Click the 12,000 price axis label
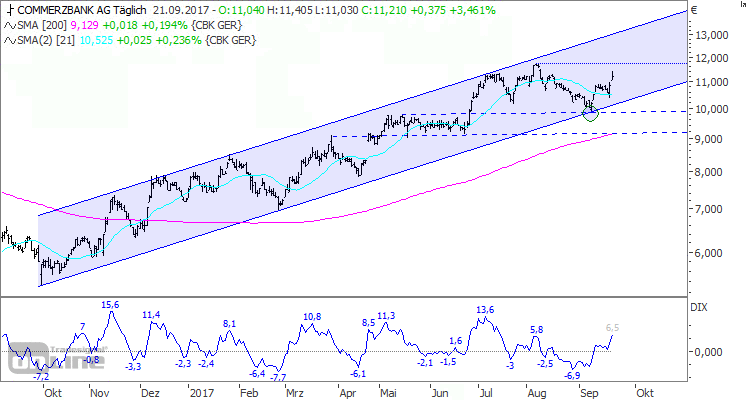This screenshot has width=746, height=400. click(x=712, y=59)
